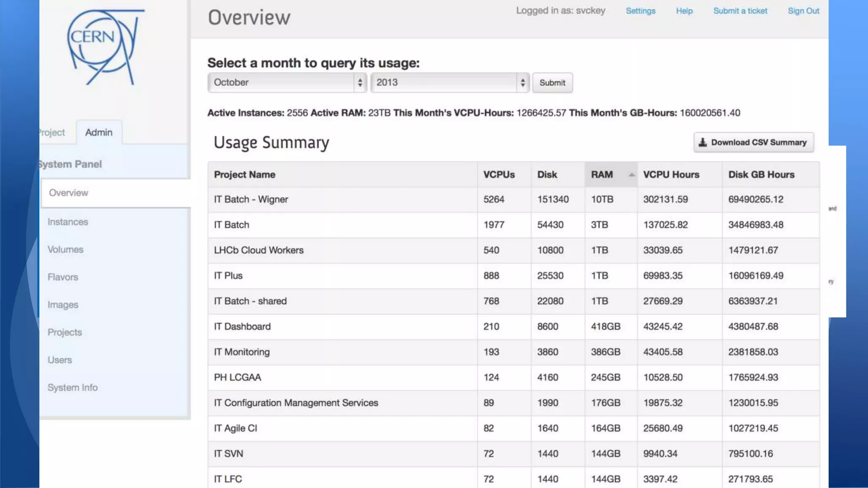Navigate to Projects in sidebar
The width and height of the screenshot is (868, 488).
click(64, 333)
